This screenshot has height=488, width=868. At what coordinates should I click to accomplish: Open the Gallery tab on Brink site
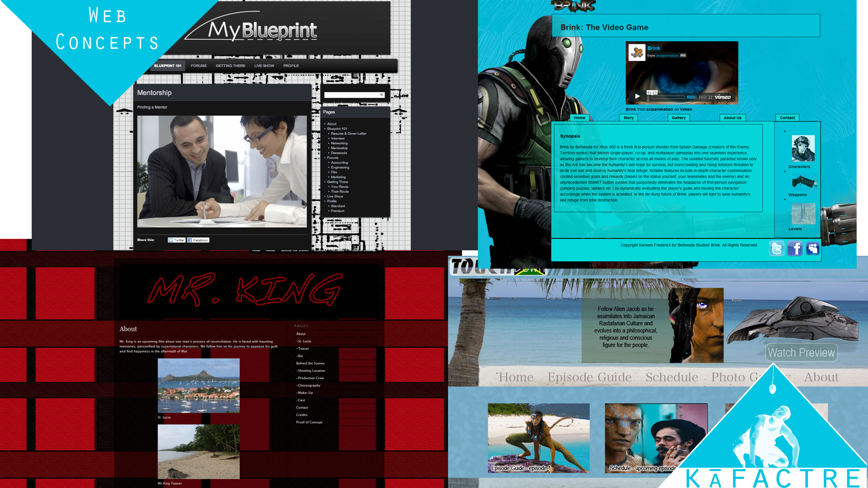point(678,117)
